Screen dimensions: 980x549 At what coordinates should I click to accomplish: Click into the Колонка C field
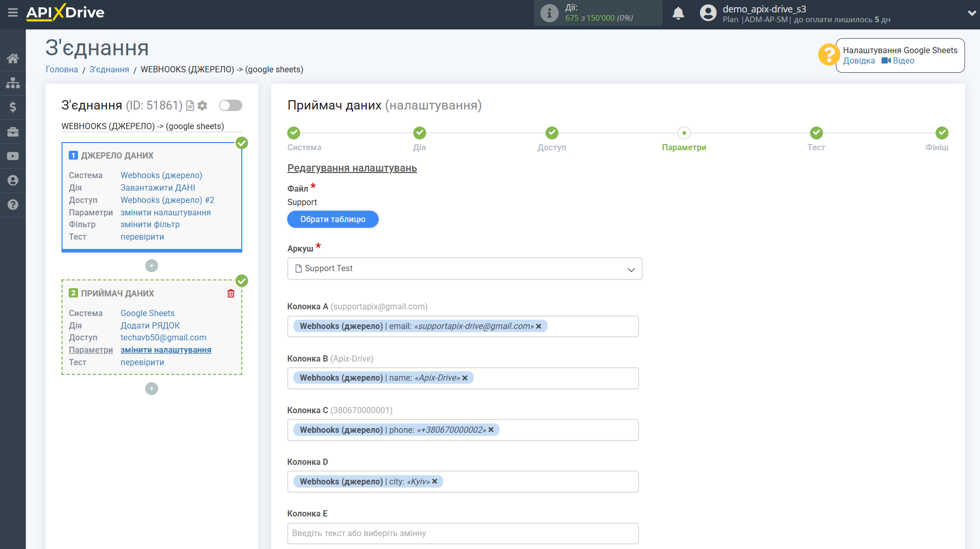[x=463, y=430]
